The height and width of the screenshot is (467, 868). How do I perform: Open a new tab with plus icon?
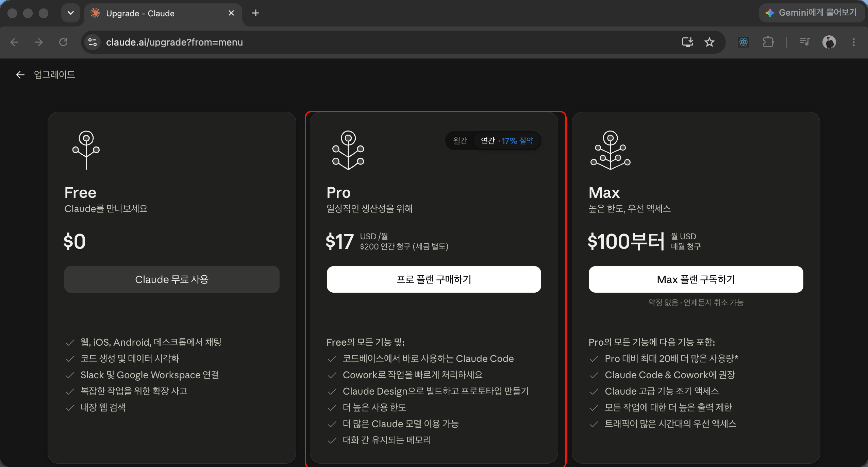256,13
